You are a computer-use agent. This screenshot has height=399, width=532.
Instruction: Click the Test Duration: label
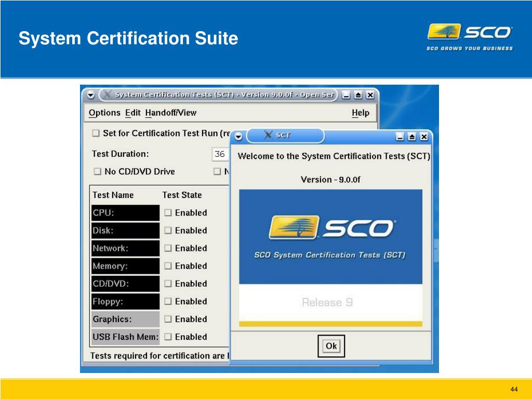[x=121, y=154]
